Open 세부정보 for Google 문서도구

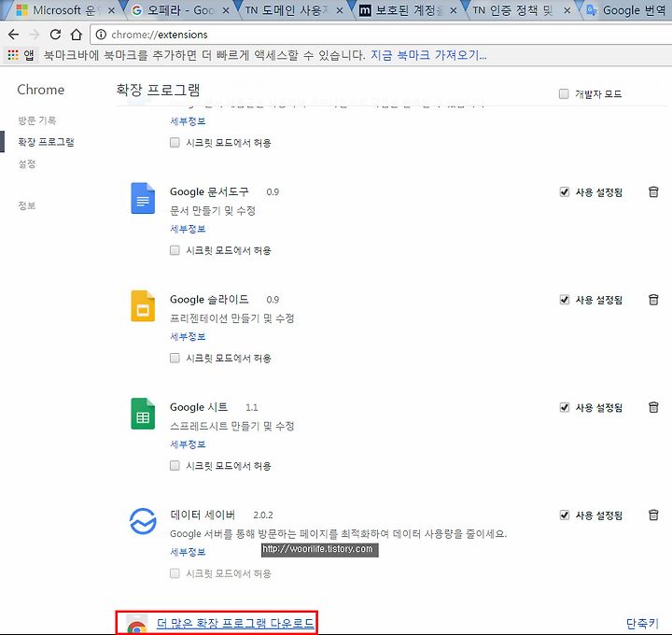coord(188,229)
